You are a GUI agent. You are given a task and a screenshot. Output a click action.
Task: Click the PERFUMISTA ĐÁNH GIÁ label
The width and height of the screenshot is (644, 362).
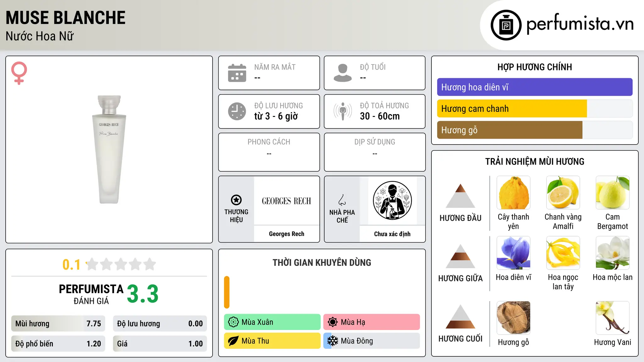tap(91, 294)
